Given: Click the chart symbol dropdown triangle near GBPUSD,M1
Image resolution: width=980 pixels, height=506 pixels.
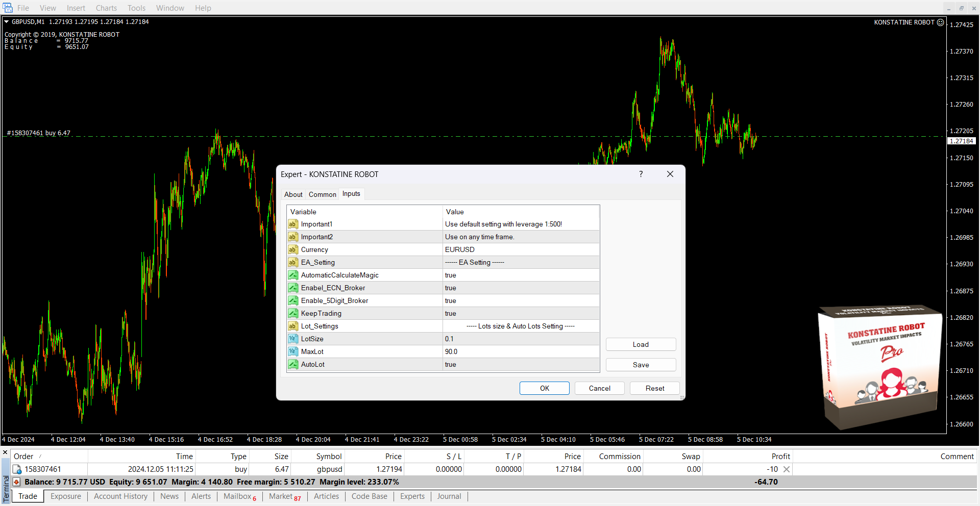Looking at the screenshot, I should point(7,22).
